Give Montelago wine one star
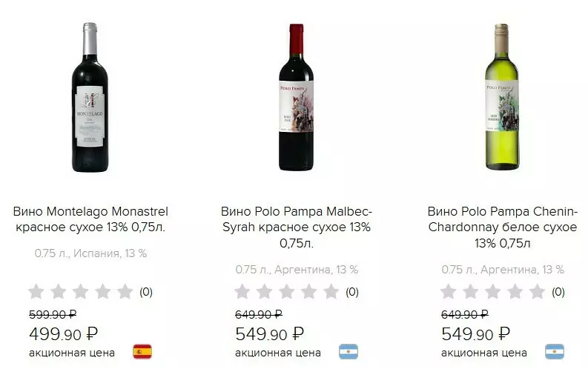588x369 pixels. [x=36, y=292]
